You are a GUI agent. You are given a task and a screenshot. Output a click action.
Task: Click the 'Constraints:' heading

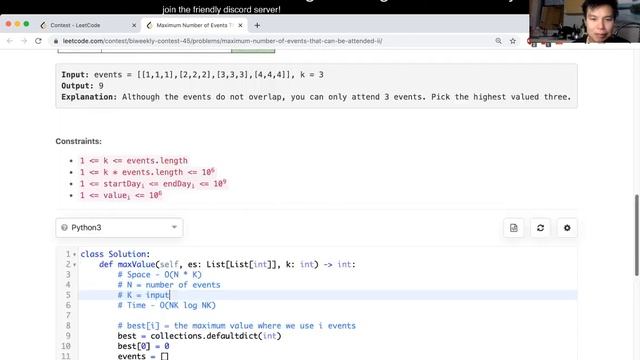(78, 141)
